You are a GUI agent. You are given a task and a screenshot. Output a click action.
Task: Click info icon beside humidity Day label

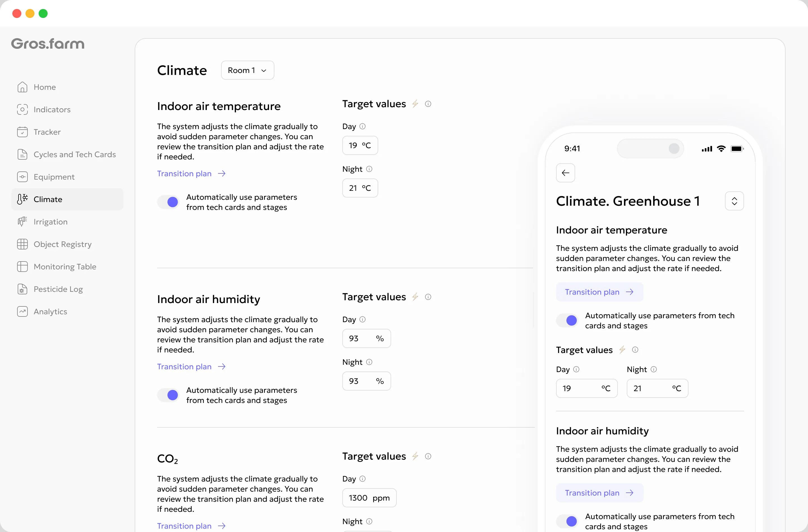(362, 320)
